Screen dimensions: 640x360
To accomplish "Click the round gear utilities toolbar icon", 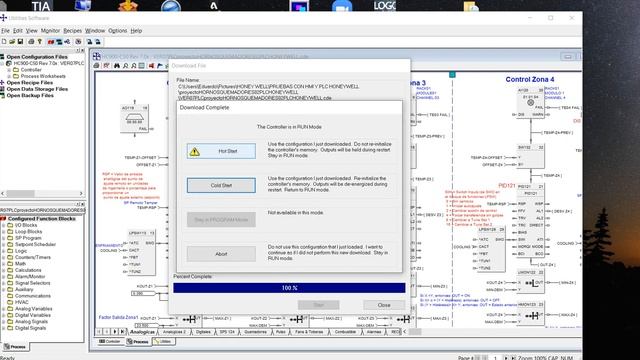I will click(x=78, y=42).
